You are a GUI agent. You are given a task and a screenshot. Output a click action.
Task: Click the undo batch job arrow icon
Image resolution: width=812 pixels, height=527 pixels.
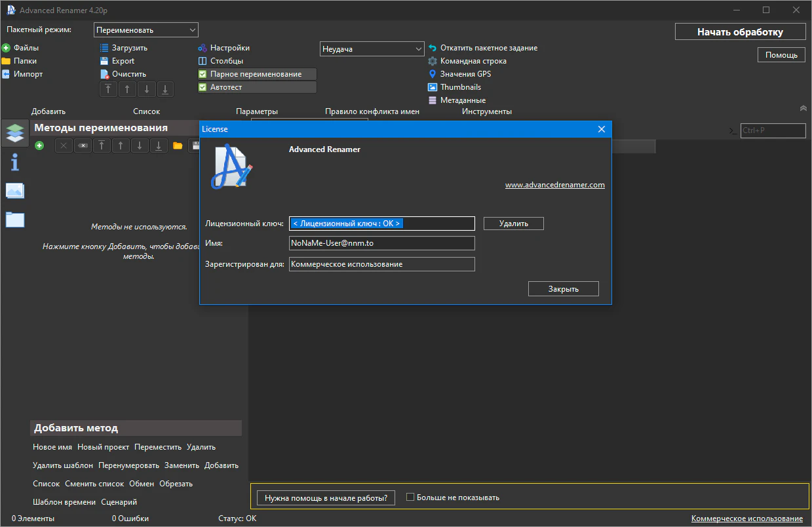[433, 48]
